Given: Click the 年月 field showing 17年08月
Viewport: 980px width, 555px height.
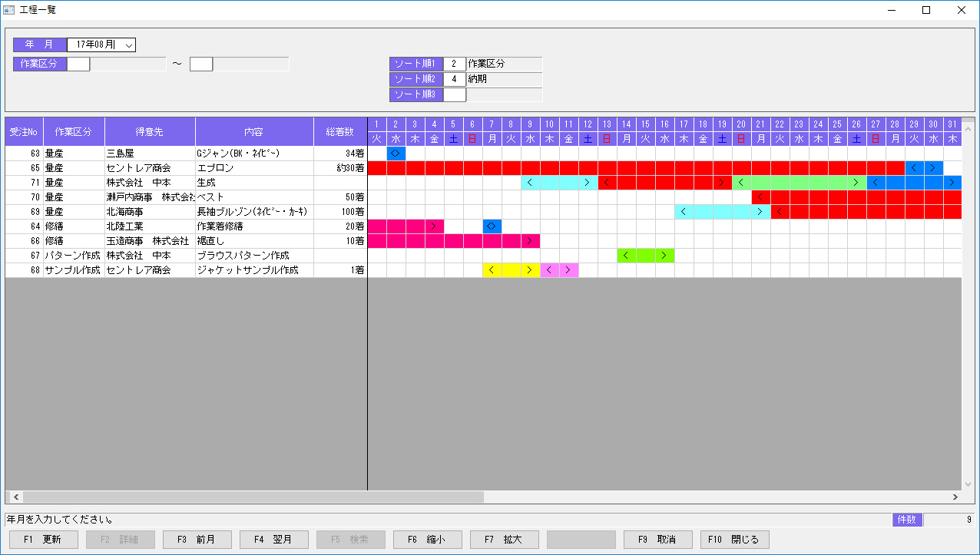Looking at the screenshot, I should (101, 45).
